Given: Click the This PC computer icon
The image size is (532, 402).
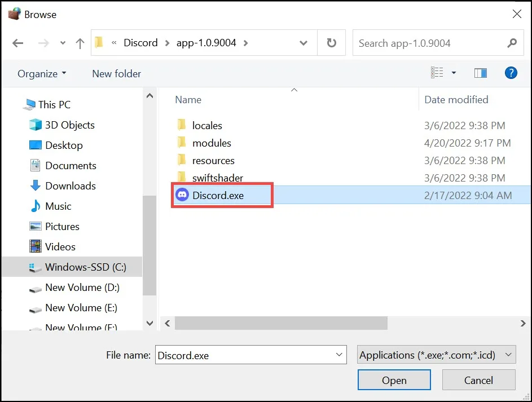Looking at the screenshot, I should 29,104.
